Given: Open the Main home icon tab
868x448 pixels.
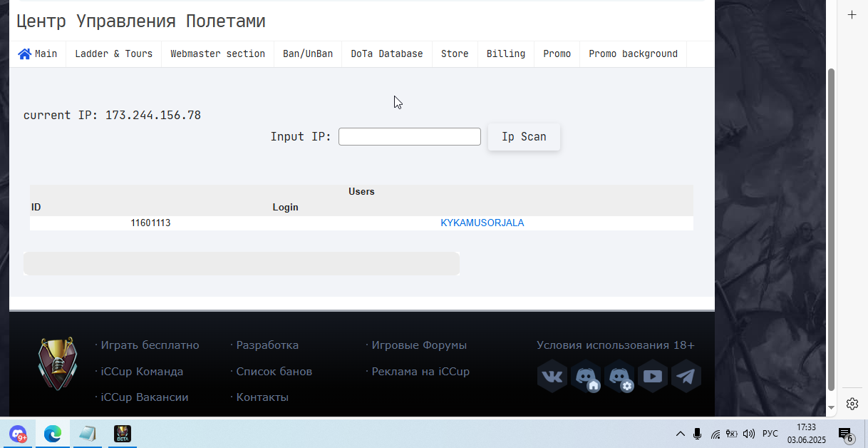Looking at the screenshot, I should pos(38,54).
